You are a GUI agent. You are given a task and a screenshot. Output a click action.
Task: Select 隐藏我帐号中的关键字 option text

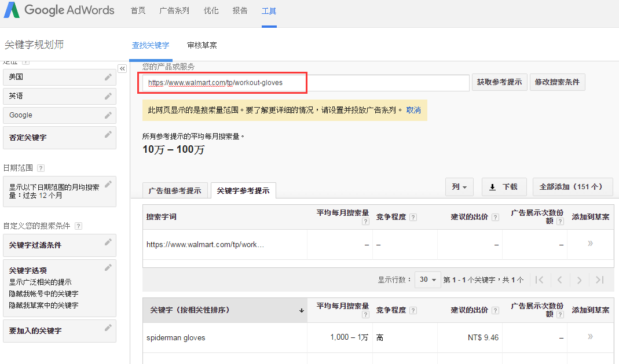pos(44,294)
